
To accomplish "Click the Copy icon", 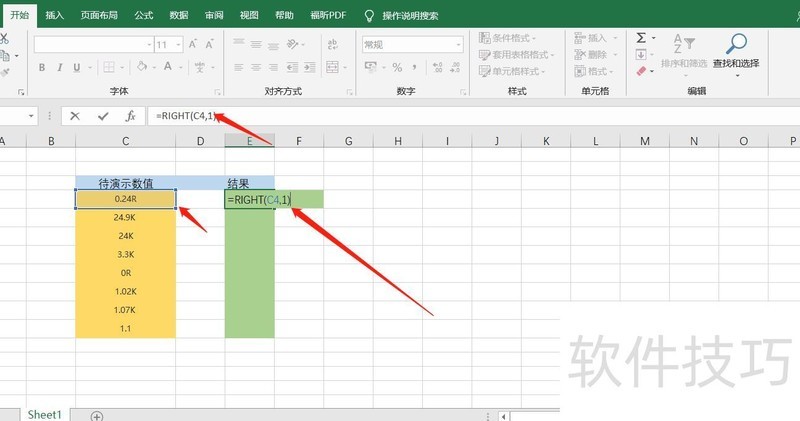I will coord(5,55).
